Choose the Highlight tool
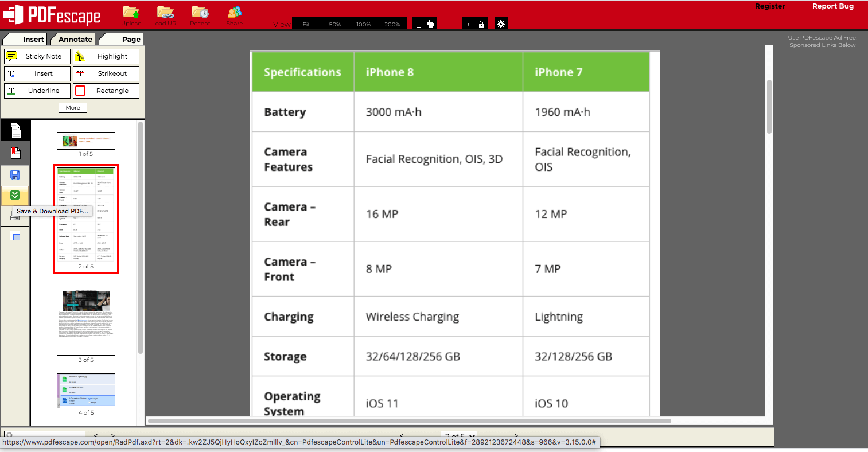Image resolution: width=868 pixels, height=452 pixels. [x=106, y=56]
